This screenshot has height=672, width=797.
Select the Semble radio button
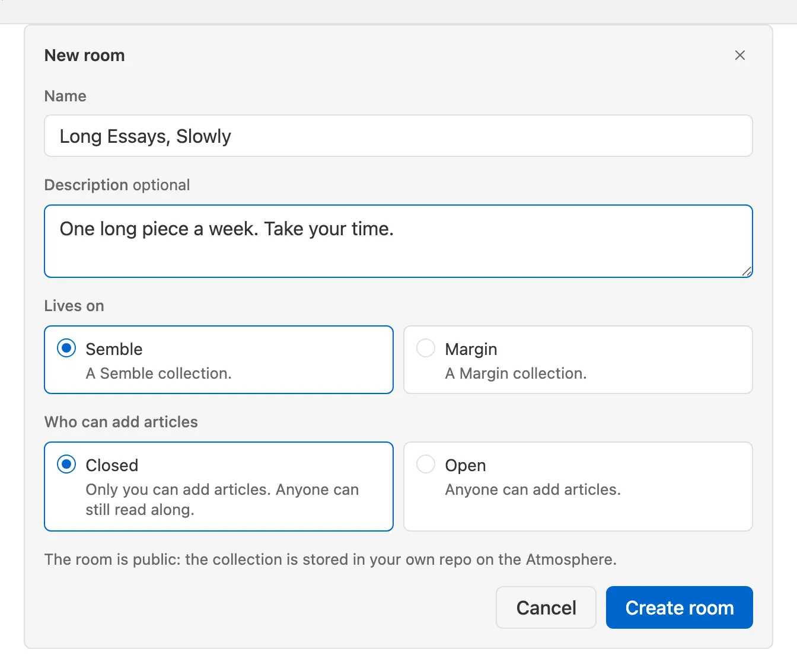(x=66, y=348)
